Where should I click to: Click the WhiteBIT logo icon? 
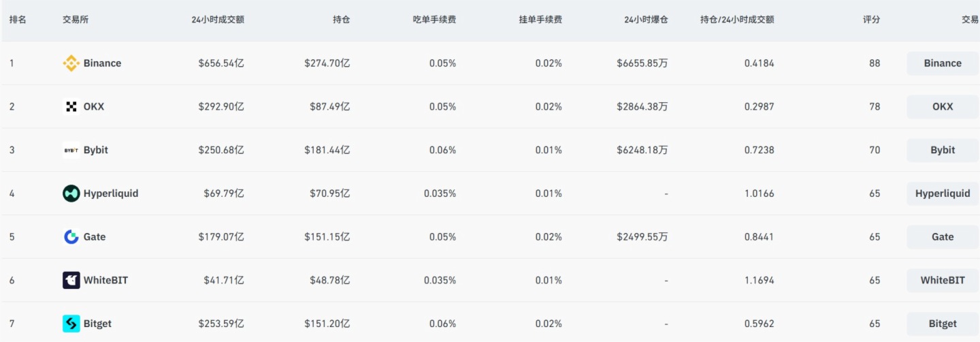(x=71, y=281)
